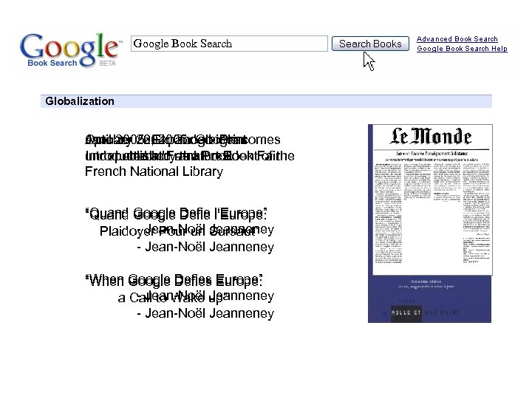Click the Google Book Search logo
The width and height of the screenshot is (532, 399).
(x=71, y=50)
